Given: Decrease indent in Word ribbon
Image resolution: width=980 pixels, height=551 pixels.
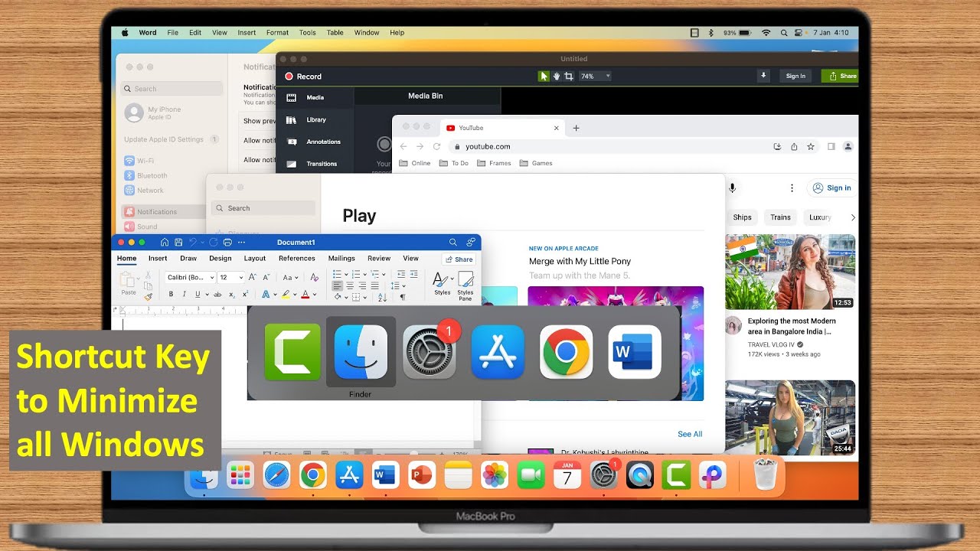Looking at the screenshot, I should [x=401, y=274].
